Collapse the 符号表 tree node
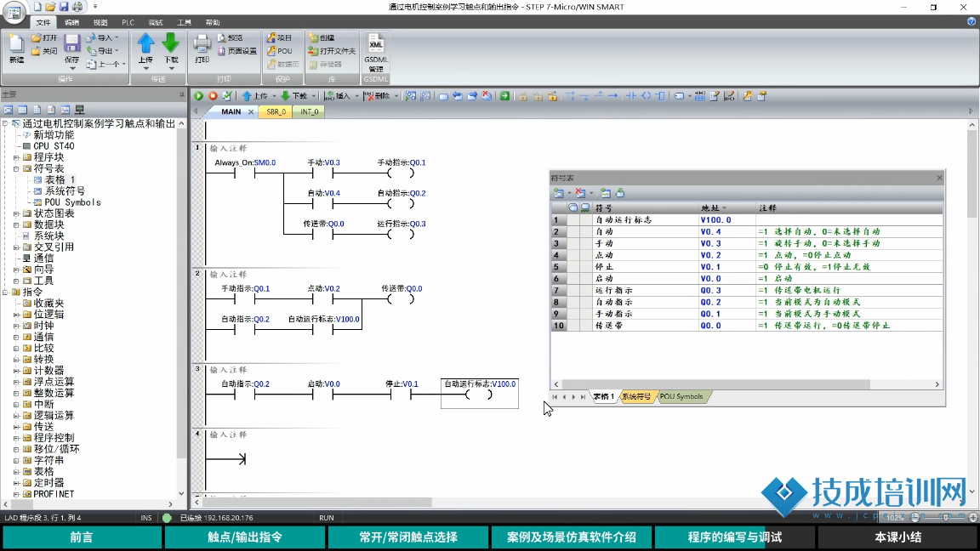Viewport: 980px width, 551px height. click(16, 168)
